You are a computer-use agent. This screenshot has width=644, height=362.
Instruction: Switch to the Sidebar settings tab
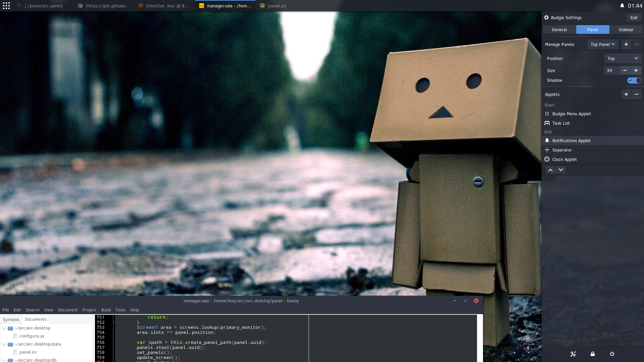(626, 29)
